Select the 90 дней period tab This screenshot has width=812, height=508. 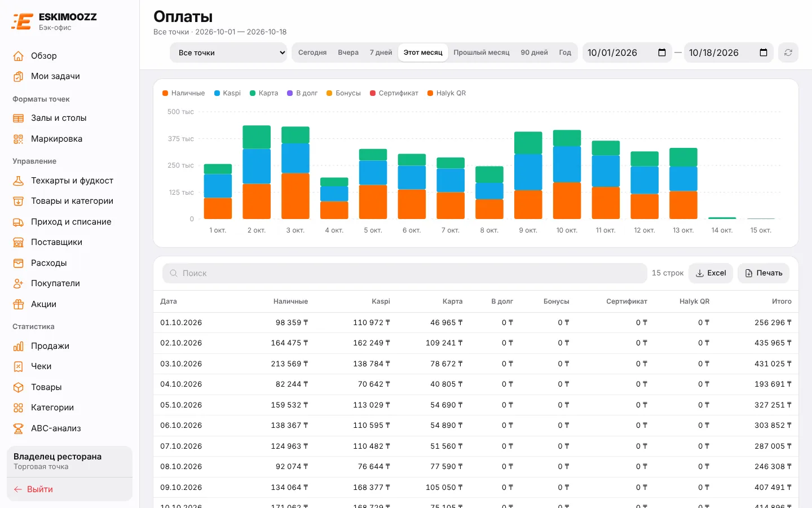[x=534, y=52]
